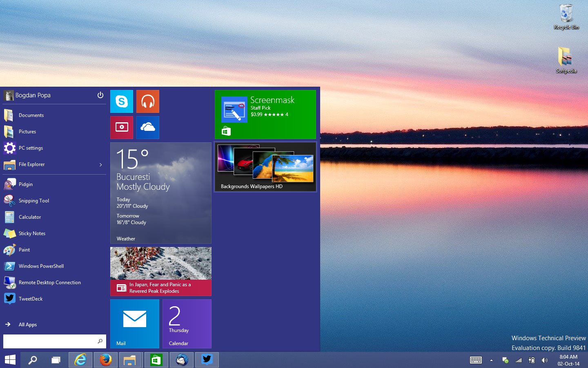
Task: Open Thunderbird from taskbar
Action: tap(182, 360)
